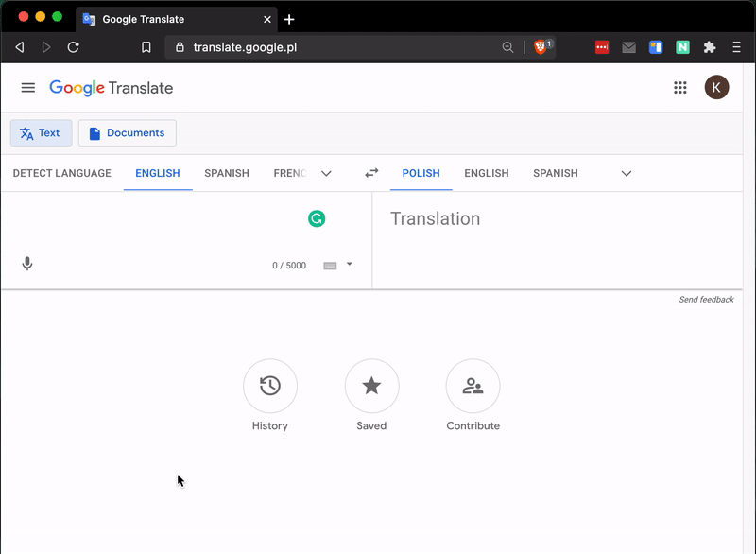
Task: Start voice input with the microphone
Action: click(27, 264)
